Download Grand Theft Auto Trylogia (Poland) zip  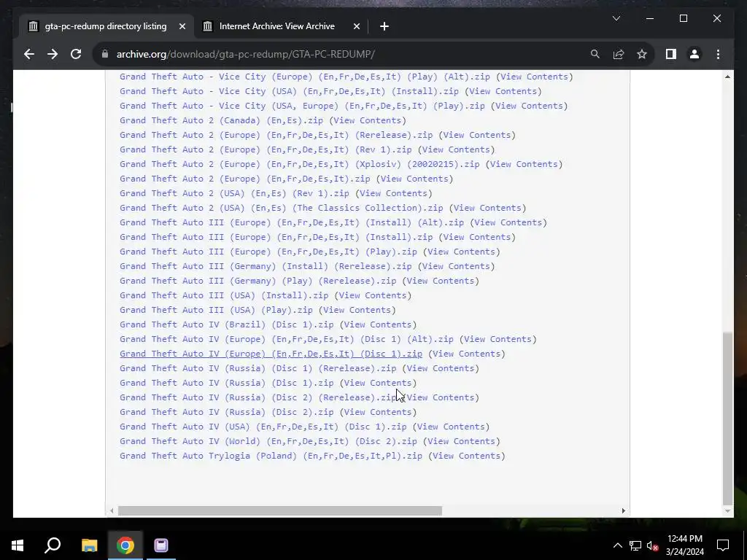point(271,456)
